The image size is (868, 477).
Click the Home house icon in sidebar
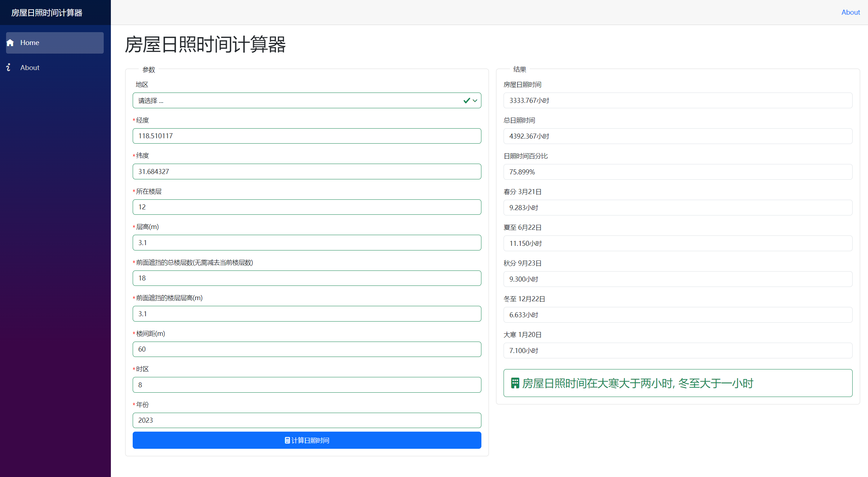click(10, 43)
